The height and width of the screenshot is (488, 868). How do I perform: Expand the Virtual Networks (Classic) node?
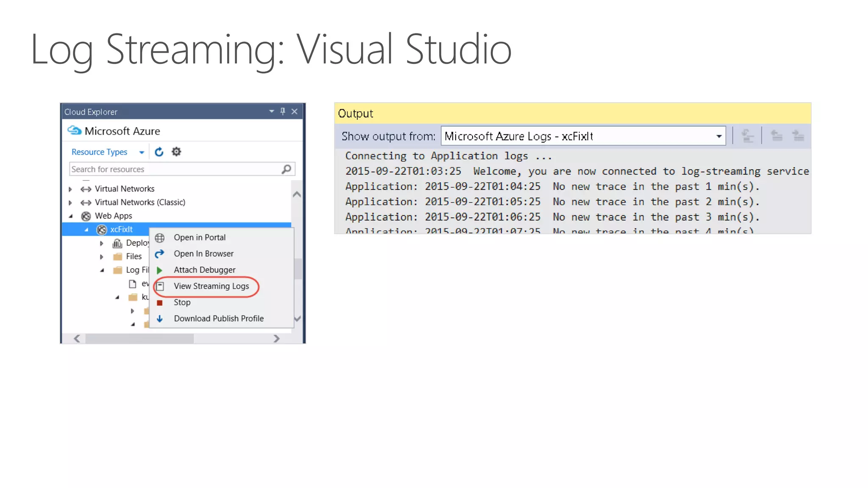pyautogui.click(x=71, y=202)
